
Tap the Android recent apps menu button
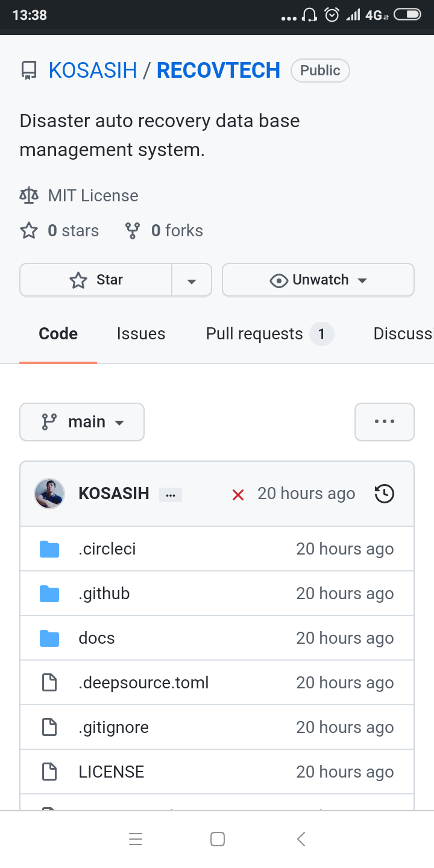click(136, 839)
